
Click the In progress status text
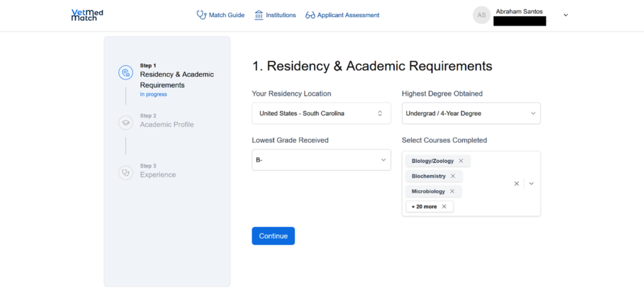[153, 94]
